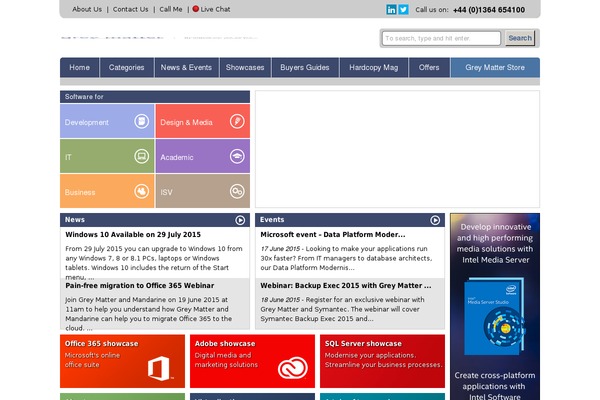Click the ISV tile gears icon
This screenshot has width=600, height=400.
237,191
